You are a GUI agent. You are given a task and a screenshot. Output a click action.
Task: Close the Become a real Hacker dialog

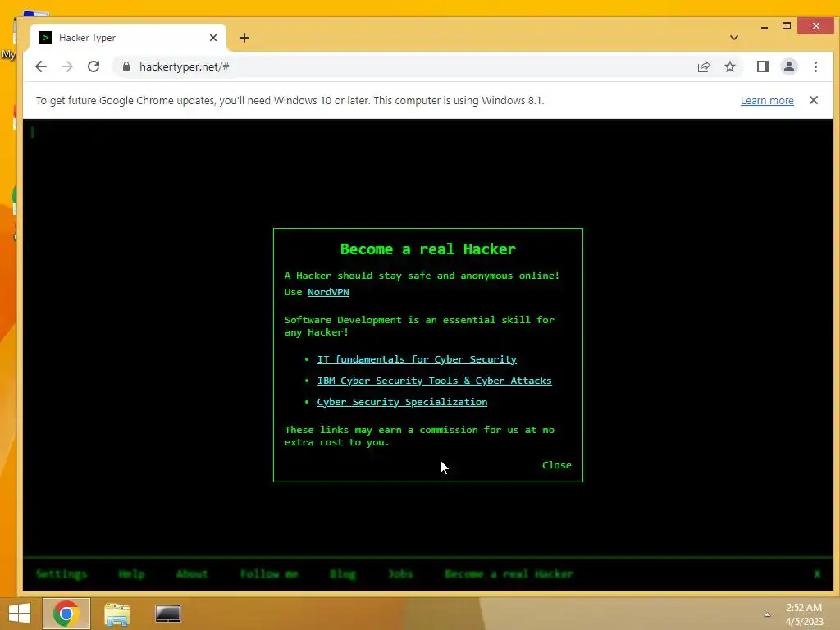tap(557, 465)
